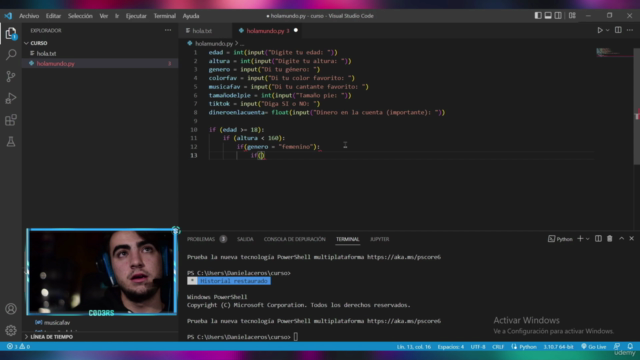The width and height of the screenshot is (640, 360).
Task: Open hola.txt in the explorer tree
Action: [x=46, y=53]
